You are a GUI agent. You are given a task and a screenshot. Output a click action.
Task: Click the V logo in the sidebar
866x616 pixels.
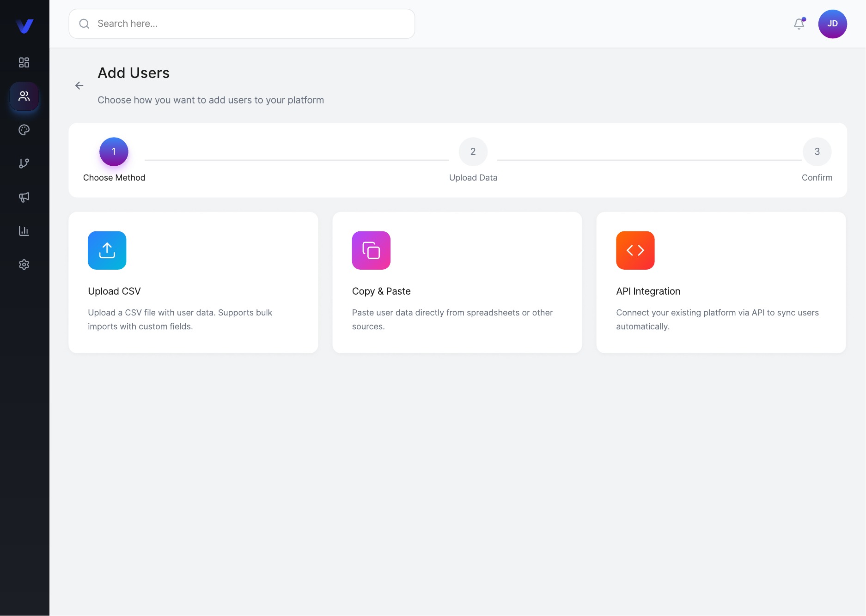[24, 26]
